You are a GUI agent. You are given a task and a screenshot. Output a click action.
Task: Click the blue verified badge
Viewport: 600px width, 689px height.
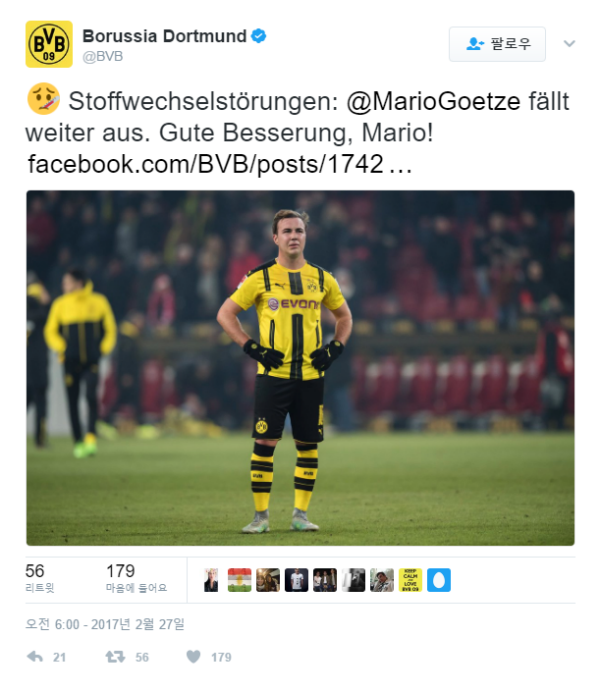pyautogui.click(x=258, y=36)
